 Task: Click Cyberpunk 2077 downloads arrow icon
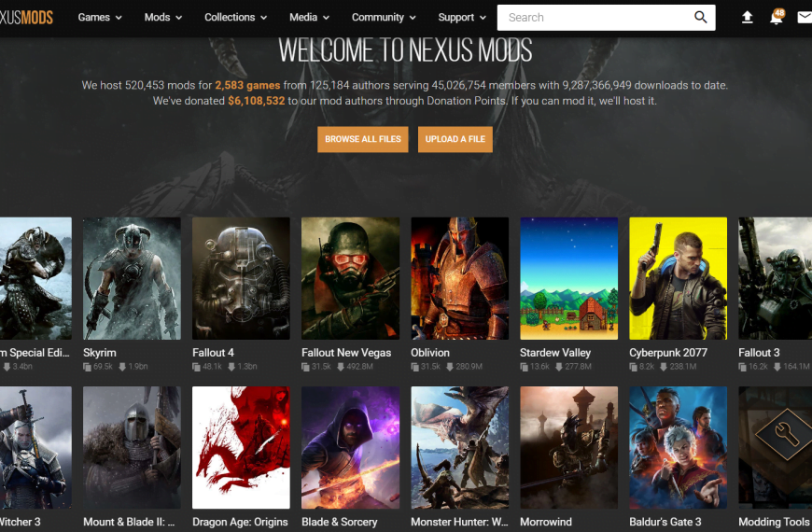664,367
